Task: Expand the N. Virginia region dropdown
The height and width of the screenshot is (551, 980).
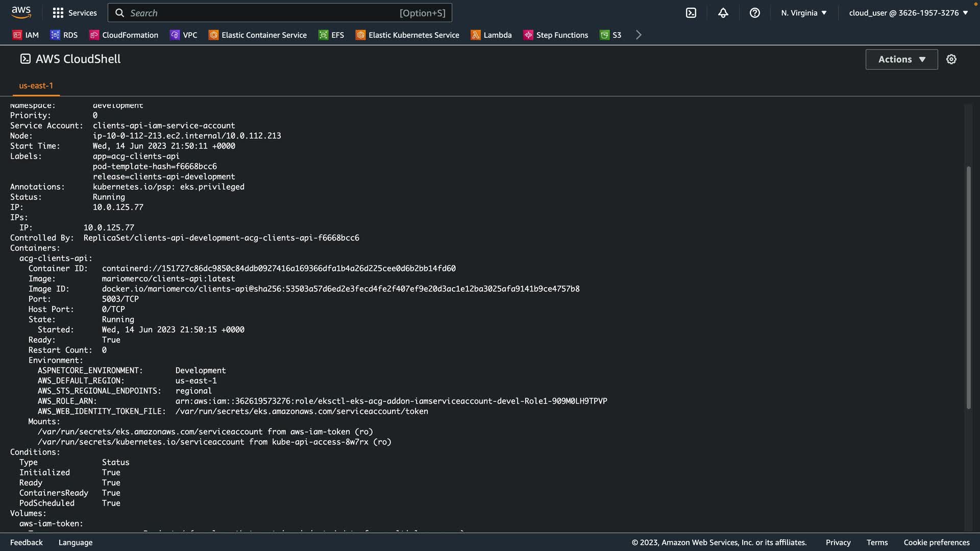Action: (x=803, y=13)
